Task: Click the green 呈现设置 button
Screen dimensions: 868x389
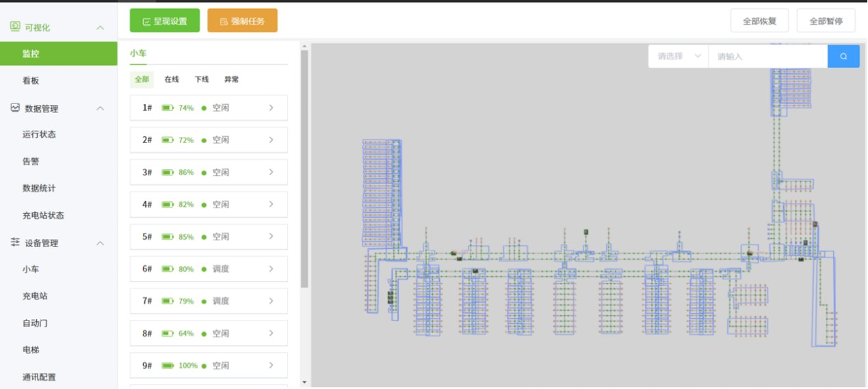Action: (x=165, y=21)
